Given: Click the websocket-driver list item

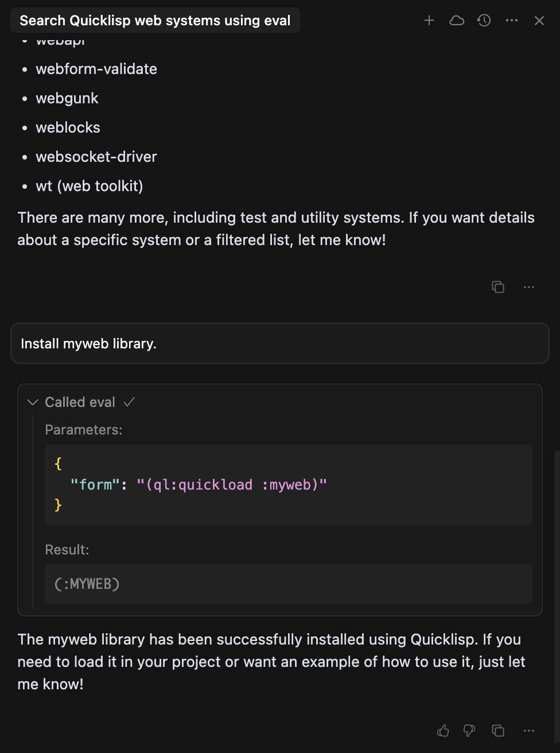Looking at the screenshot, I should pos(96,157).
